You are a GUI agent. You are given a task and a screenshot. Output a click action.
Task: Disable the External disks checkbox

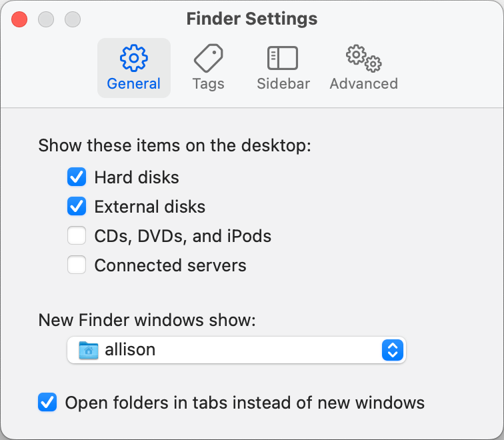pyautogui.click(x=77, y=207)
